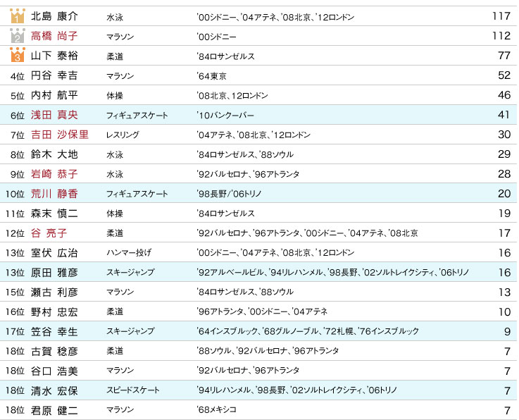
Task: Click 15位 rank label
Action: click(x=15, y=292)
